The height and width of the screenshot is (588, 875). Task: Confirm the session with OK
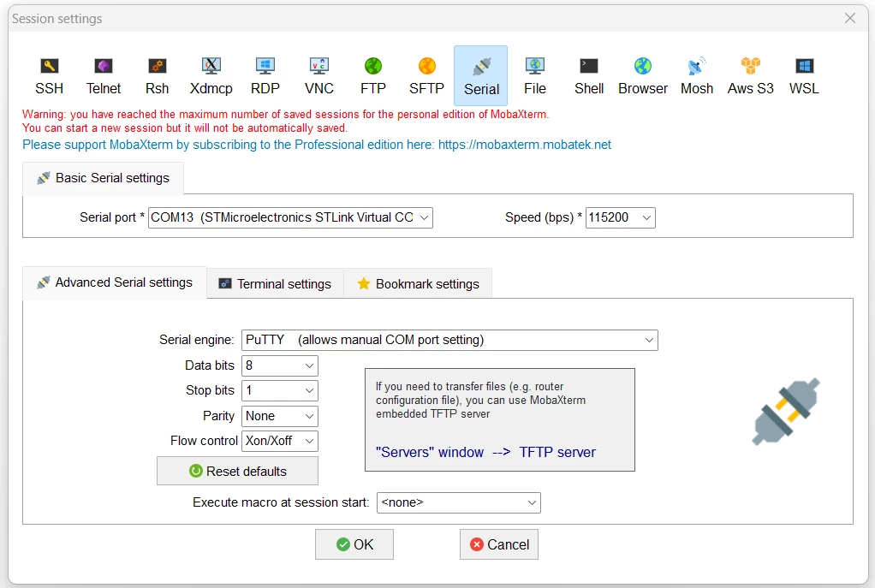click(354, 544)
